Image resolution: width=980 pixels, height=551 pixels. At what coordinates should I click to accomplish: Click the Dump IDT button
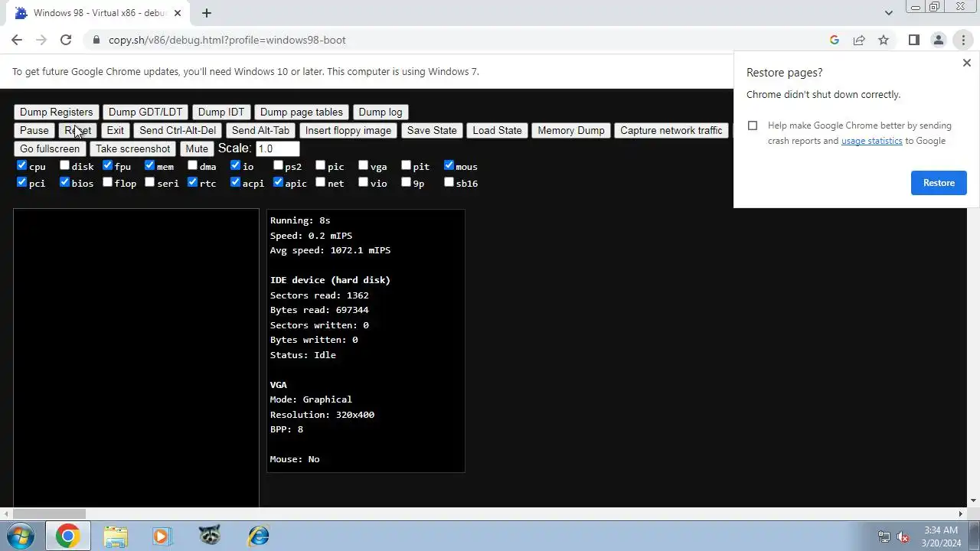221,112
